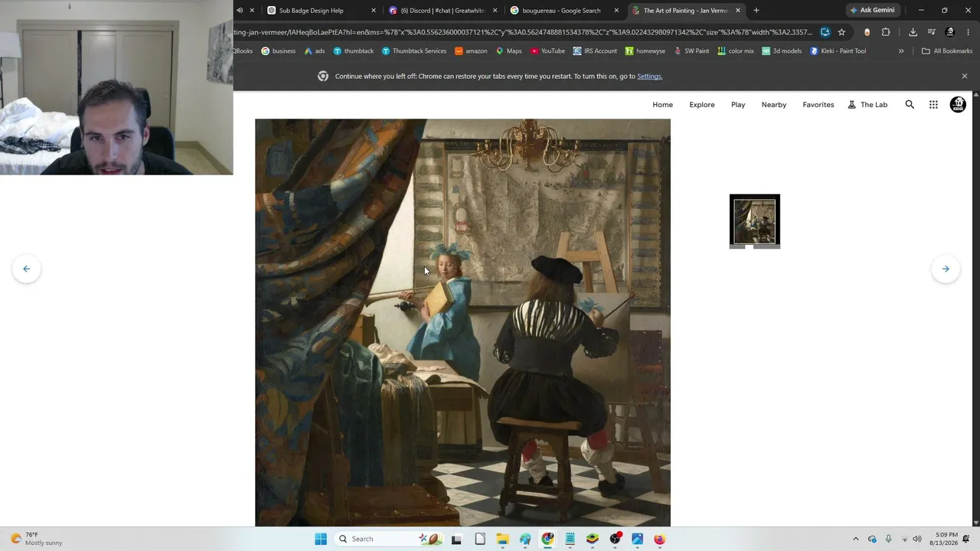Click the Settings link in notification bar
Screen dimensions: 980x551
click(649, 77)
